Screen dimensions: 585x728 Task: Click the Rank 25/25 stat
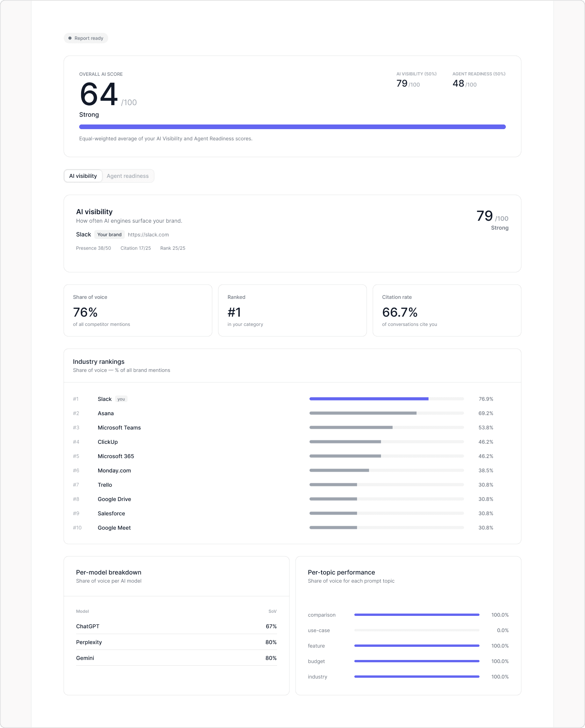(173, 248)
